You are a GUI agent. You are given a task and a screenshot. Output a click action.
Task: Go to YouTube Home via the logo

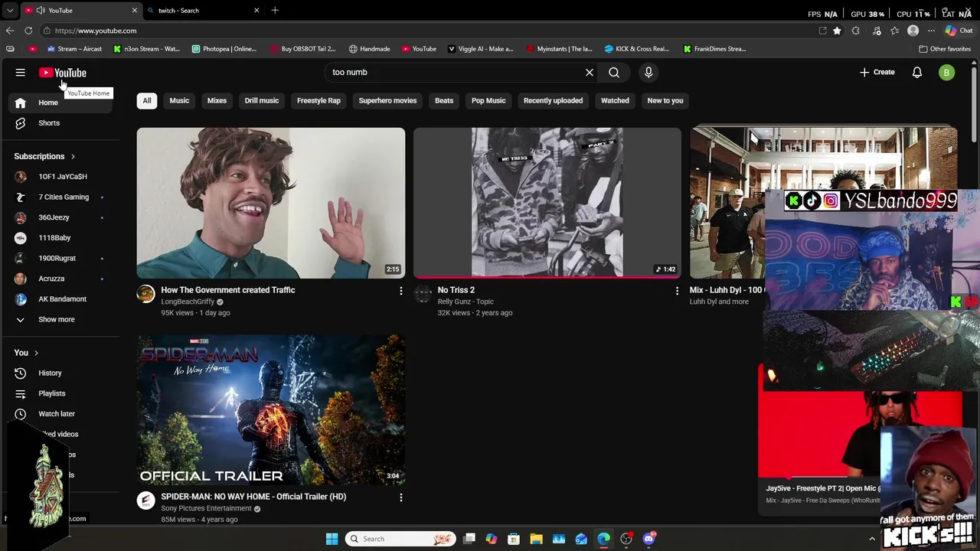63,73
